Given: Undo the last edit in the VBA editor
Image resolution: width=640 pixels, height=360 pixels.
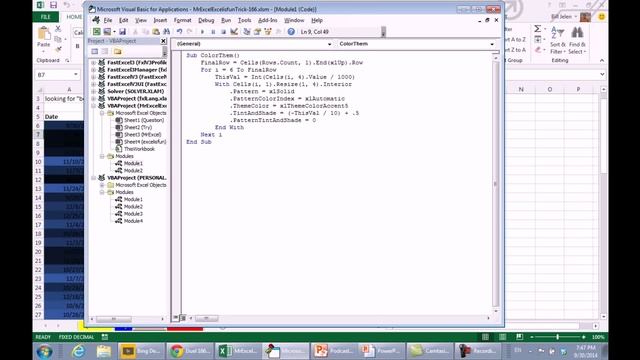Looking at the screenshot, I should (179, 31).
